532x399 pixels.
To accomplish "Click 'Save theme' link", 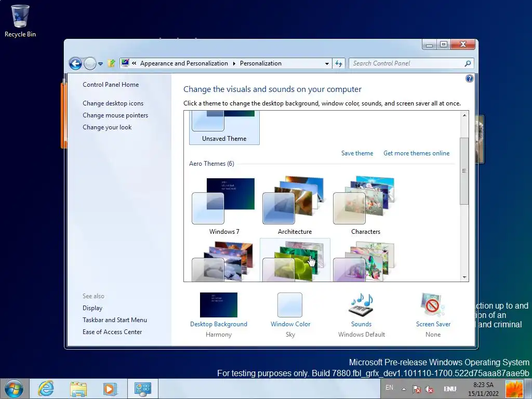I will click(357, 153).
